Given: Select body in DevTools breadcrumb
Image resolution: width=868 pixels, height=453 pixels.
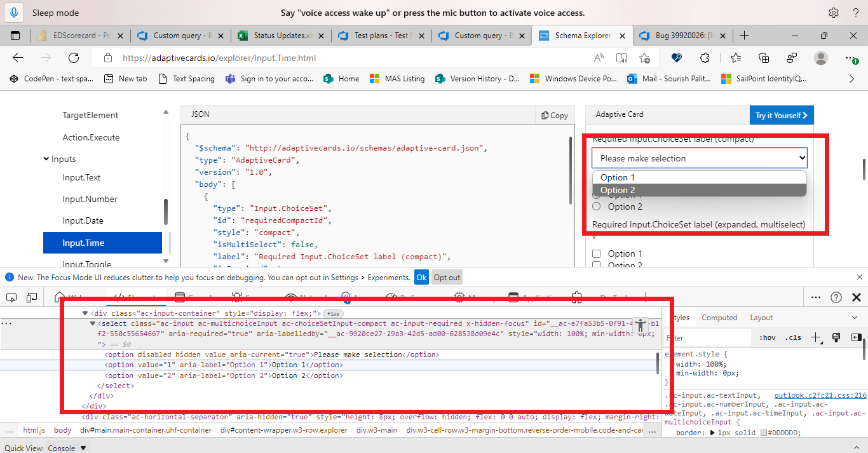Looking at the screenshot, I should (x=62, y=430).
